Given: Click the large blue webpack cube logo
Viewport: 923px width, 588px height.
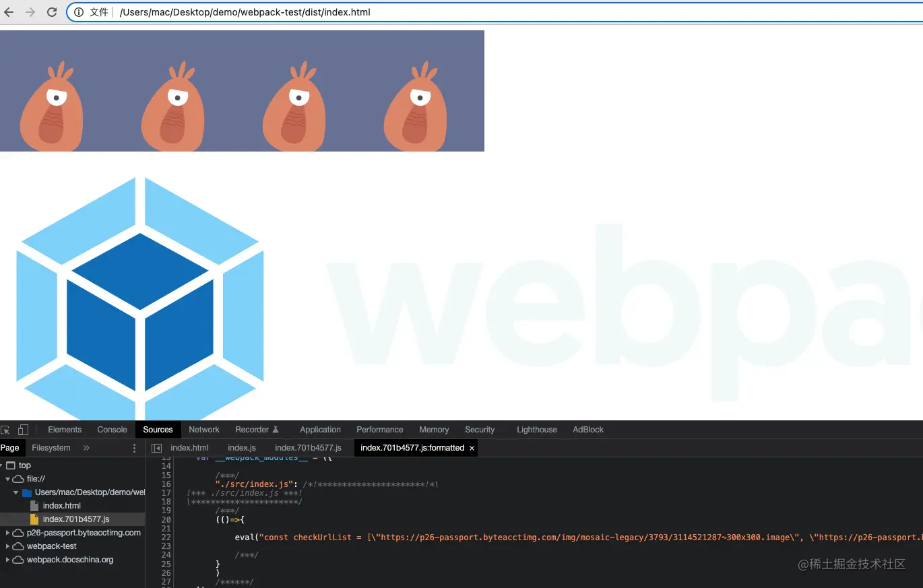Looking at the screenshot, I should click(x=140, y=298).
